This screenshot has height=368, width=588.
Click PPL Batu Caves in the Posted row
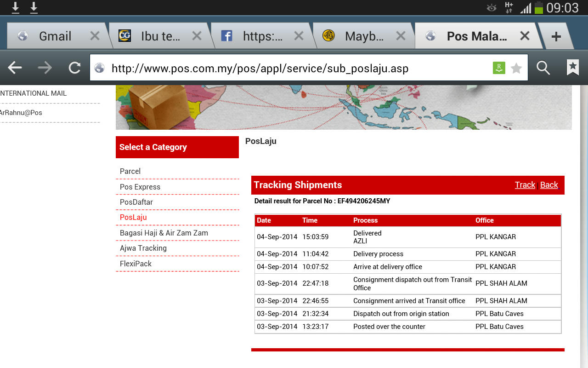500,327
